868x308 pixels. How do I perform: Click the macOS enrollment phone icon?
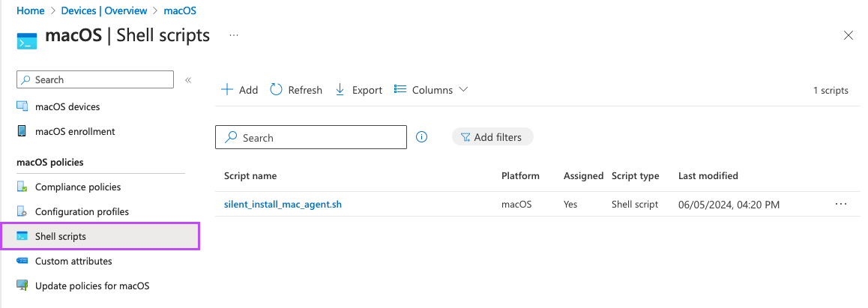[22, 131]
